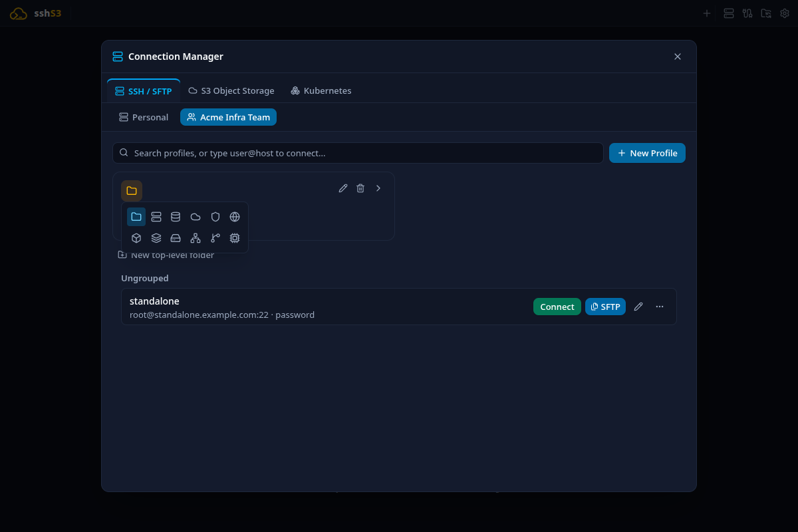Pick the stacked layers icon in the picker
798x532 pixels.
point(156,238)
